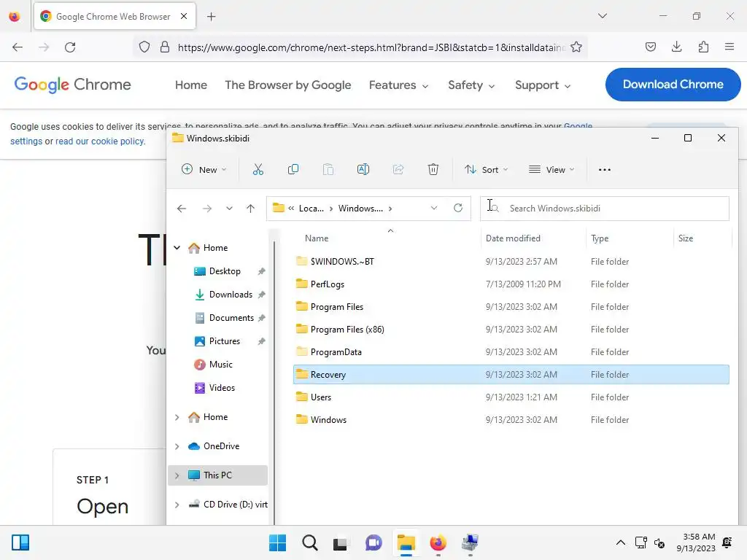This screenshot has width=747, height=560.
Task: Open Windows Start menu
Action: pyautogui.click(x=277, y=542)
